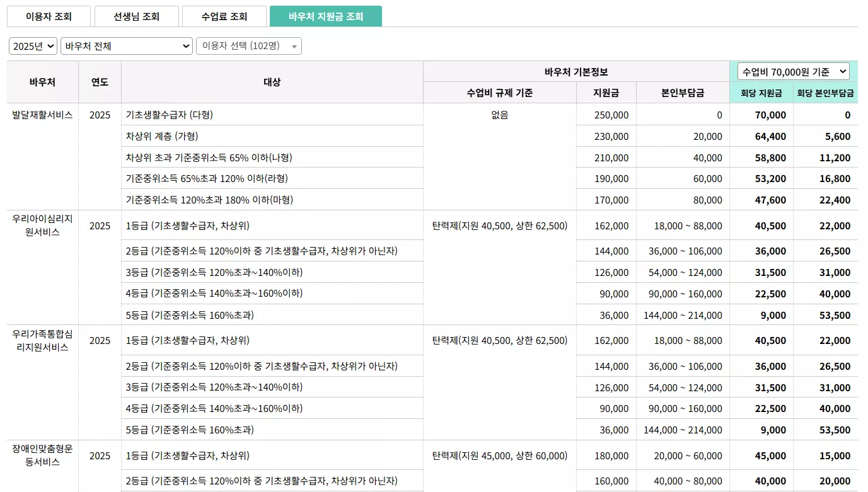Click the 회당 지원금 column header
This screenshot has width=868, height=492.
pos(761,92)
